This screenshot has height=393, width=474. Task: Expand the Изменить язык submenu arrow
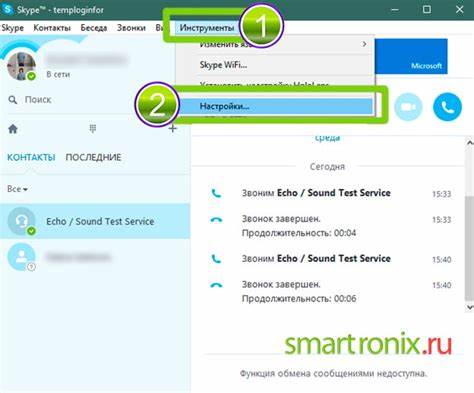[364, 44]
